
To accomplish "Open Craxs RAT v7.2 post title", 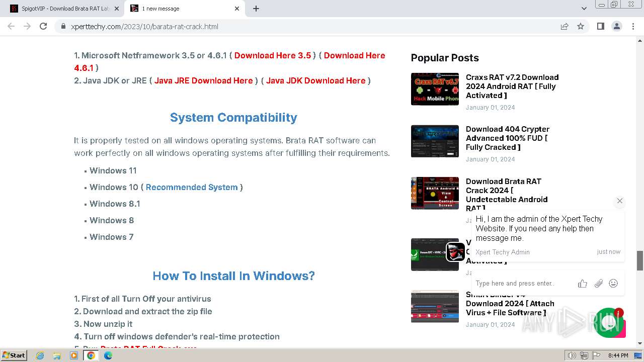I will (512, 86).
